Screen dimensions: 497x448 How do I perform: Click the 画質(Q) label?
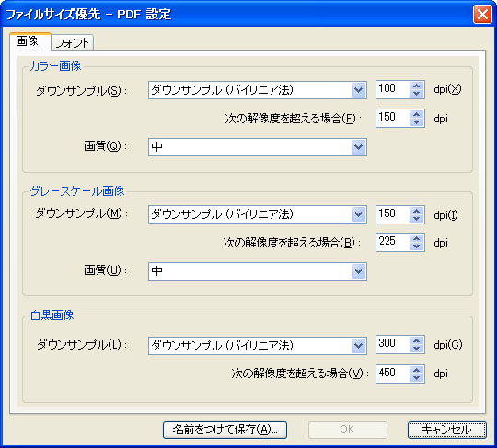coord(106,146)
